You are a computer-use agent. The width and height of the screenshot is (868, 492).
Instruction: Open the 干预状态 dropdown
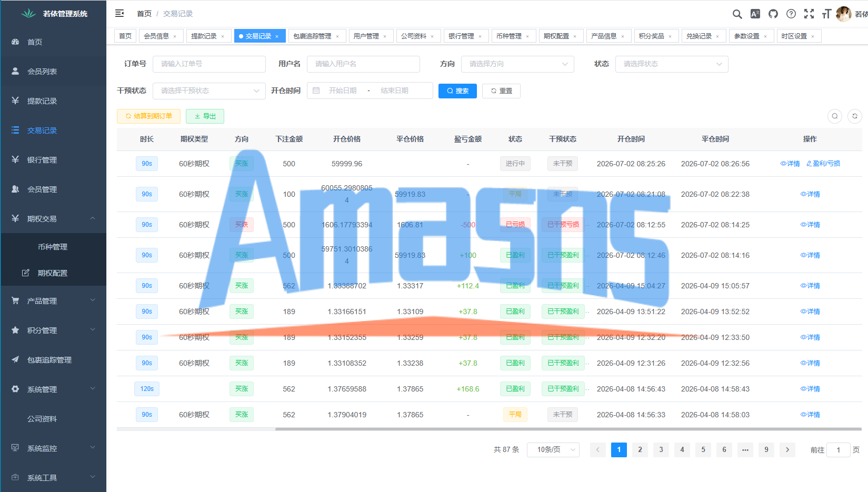(x=209, y=91)
